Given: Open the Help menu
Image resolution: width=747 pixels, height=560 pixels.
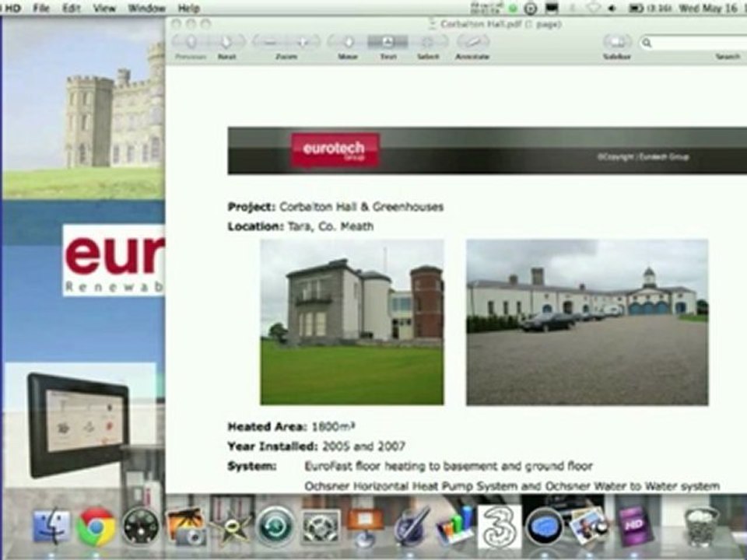Looking at the screenshot, I should tap(188, 8).
